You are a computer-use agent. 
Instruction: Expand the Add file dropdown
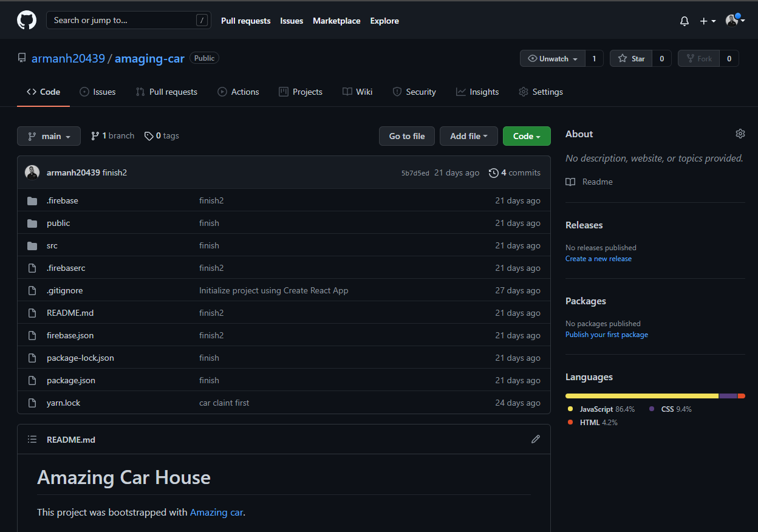[468, 136]
